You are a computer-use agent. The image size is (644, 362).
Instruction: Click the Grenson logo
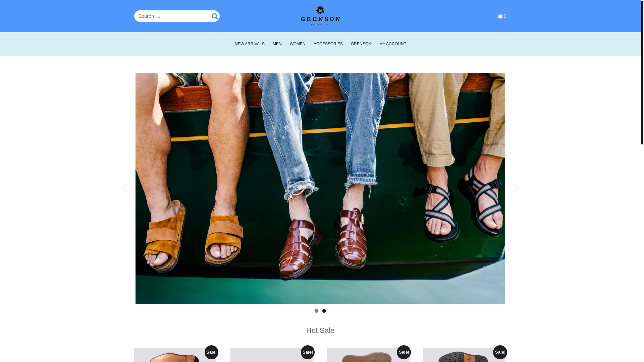320,16
